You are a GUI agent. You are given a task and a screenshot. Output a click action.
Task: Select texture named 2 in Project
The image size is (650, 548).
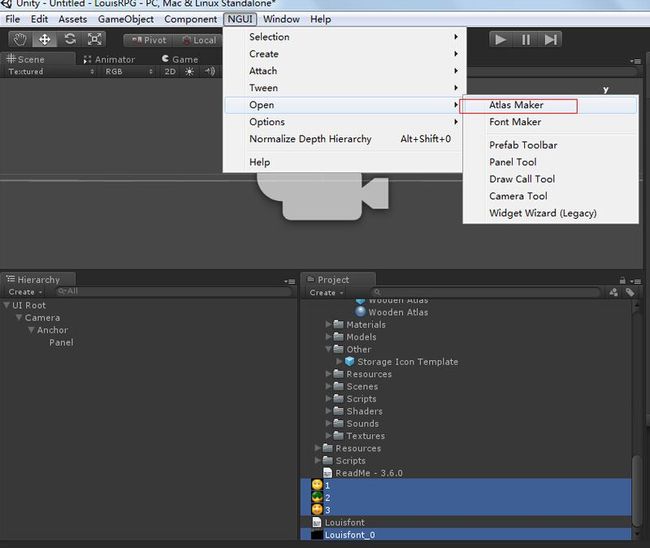tap(466, 497)
